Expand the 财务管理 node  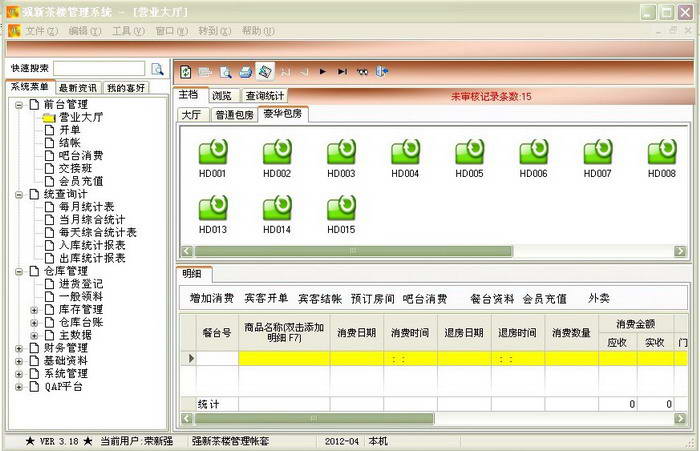coord(19,348)
